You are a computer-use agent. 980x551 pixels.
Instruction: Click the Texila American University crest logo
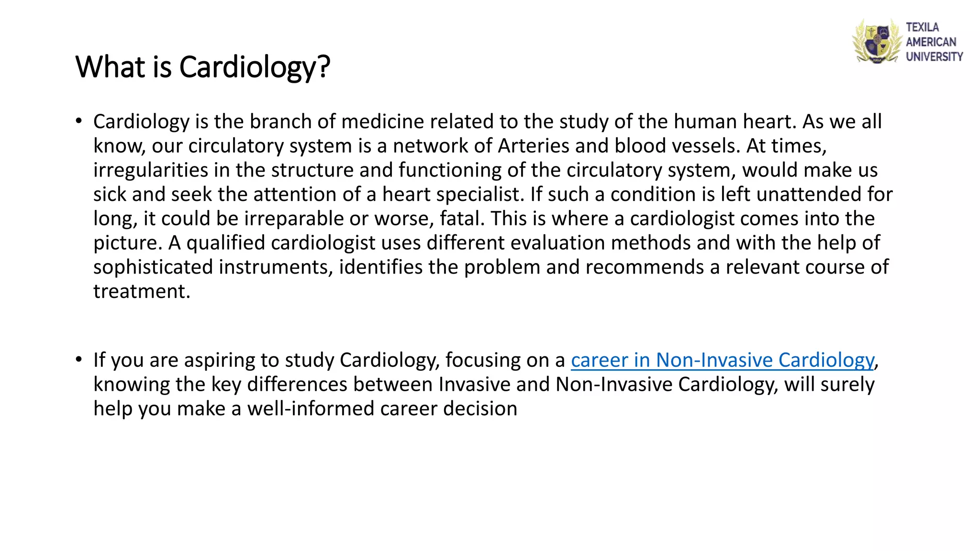(x=877, y=42)
